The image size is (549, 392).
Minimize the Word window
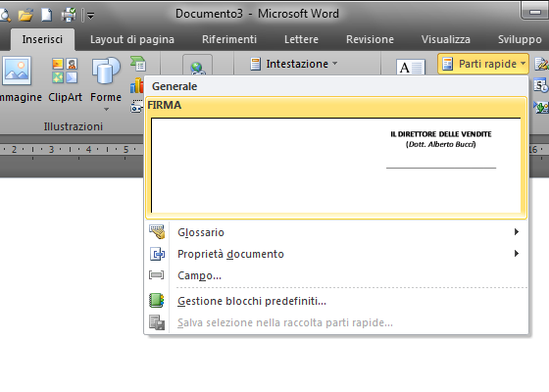(x=534, y=11)
